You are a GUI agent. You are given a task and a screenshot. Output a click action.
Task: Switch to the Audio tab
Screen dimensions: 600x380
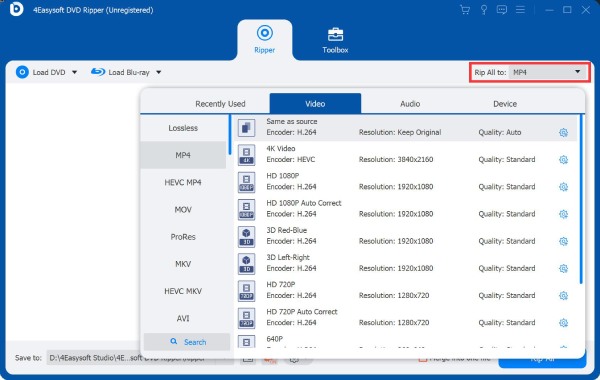pos(410,104)
